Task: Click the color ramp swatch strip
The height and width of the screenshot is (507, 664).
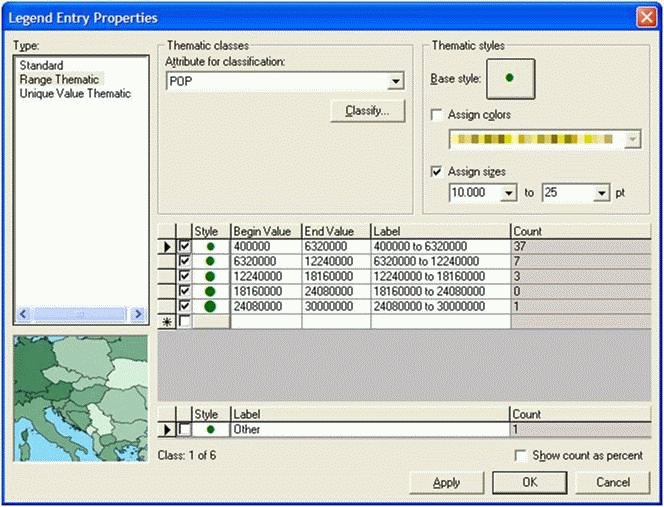Action: pyautogui.click(x=534, y=140)
